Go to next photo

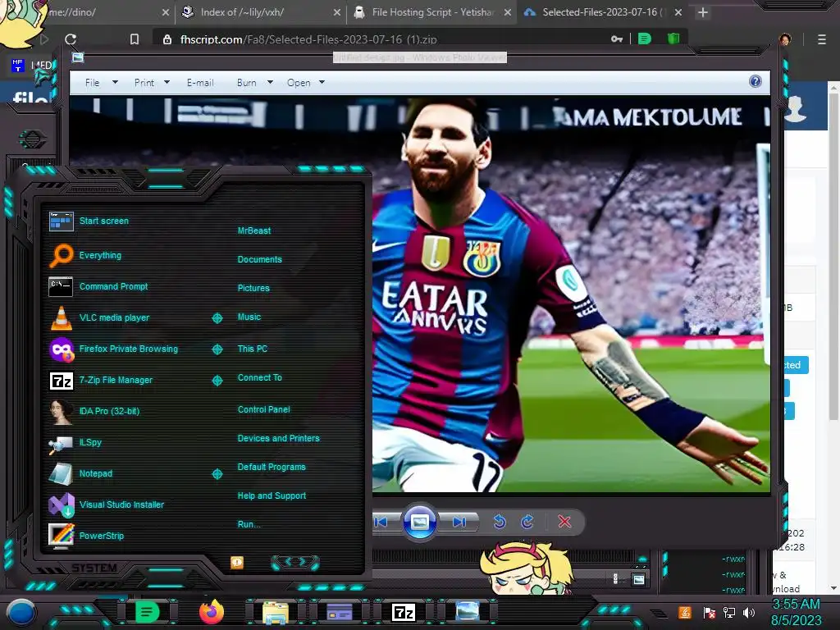click(459, 523)
